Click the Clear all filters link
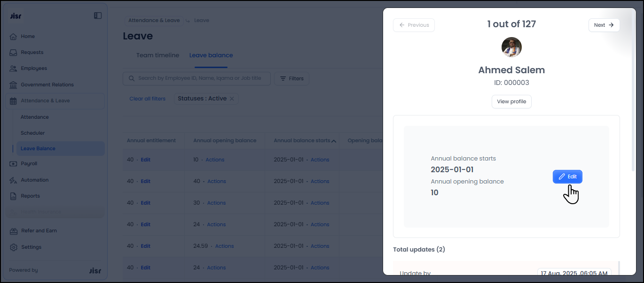The height and width of the screenshot is (283, 644). tap(148, 99)
